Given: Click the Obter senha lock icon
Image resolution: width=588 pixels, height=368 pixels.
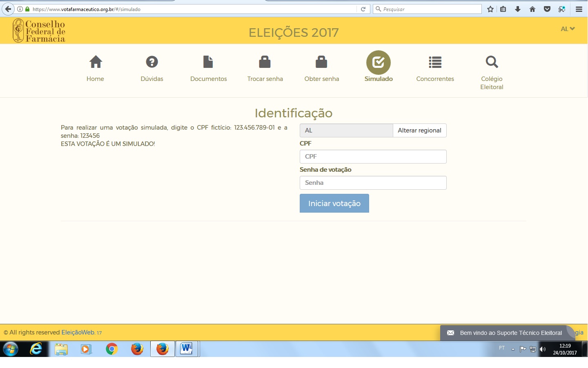Looking at the screenshot, I should point(321,62).
